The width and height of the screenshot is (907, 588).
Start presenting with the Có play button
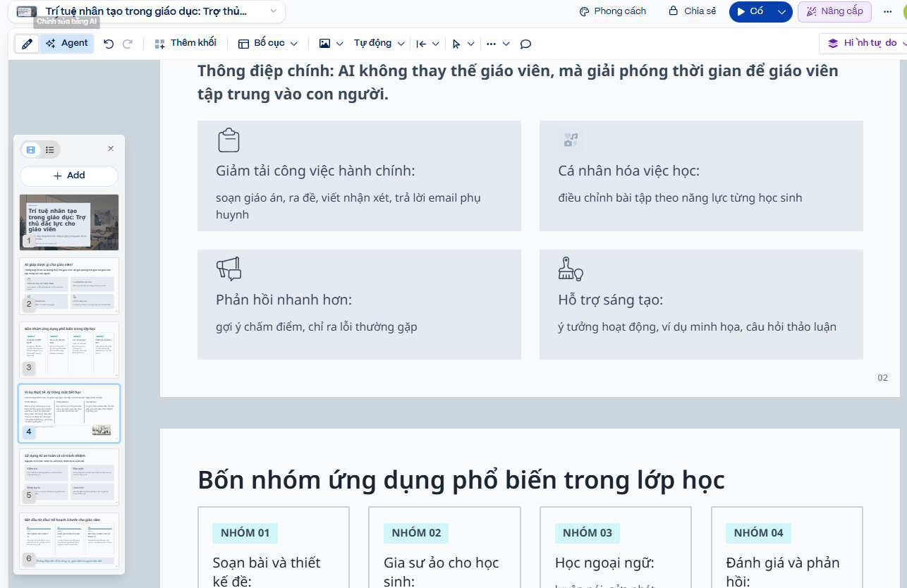pos(750,11)
